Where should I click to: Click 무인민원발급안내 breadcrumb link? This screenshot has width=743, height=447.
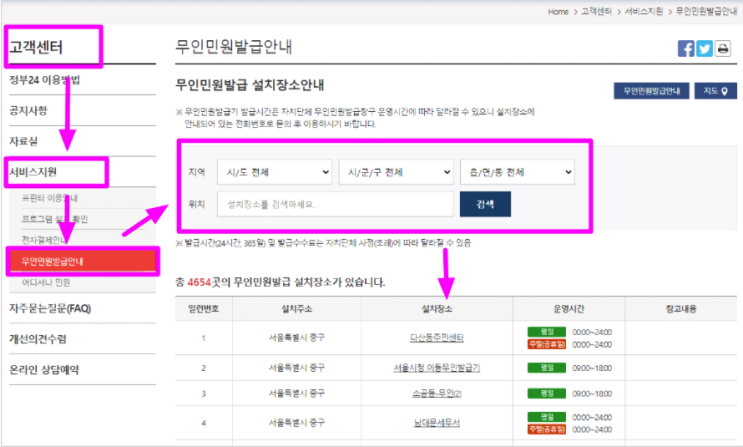(706, 11)
